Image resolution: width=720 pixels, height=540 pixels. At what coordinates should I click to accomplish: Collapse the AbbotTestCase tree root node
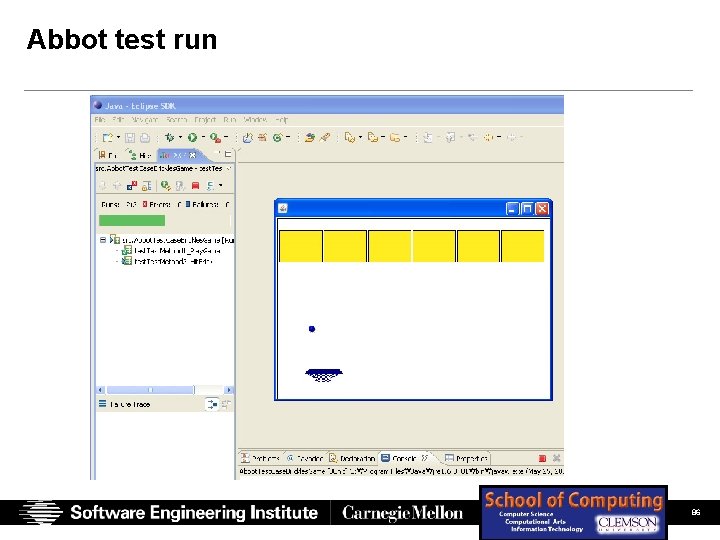tap(103, 240)
